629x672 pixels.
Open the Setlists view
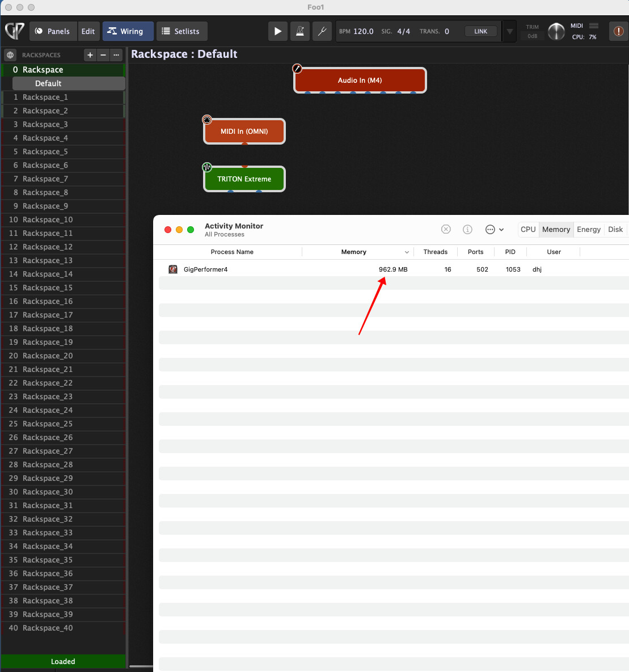[x=182, y=31]
